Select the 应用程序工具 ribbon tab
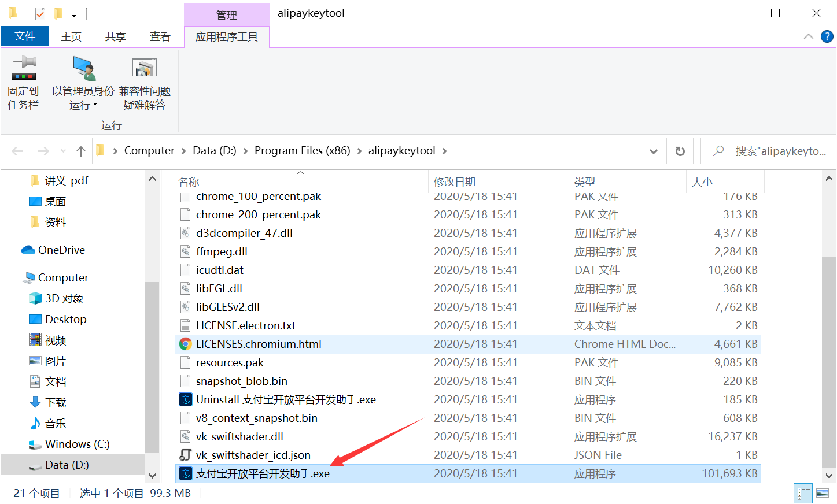This screenshot has width=837, height=504. (x=227, y=37)
